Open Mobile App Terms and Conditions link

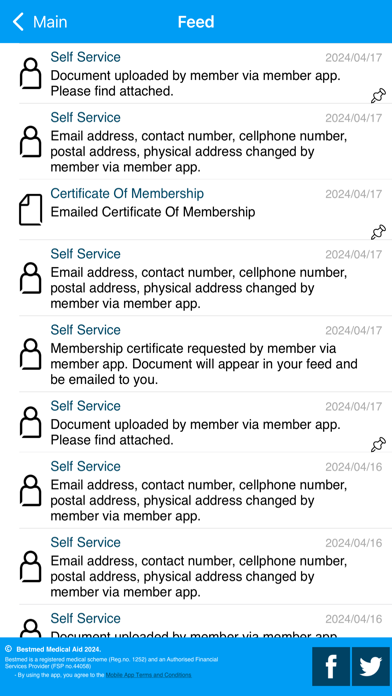[x=148, y=675]
